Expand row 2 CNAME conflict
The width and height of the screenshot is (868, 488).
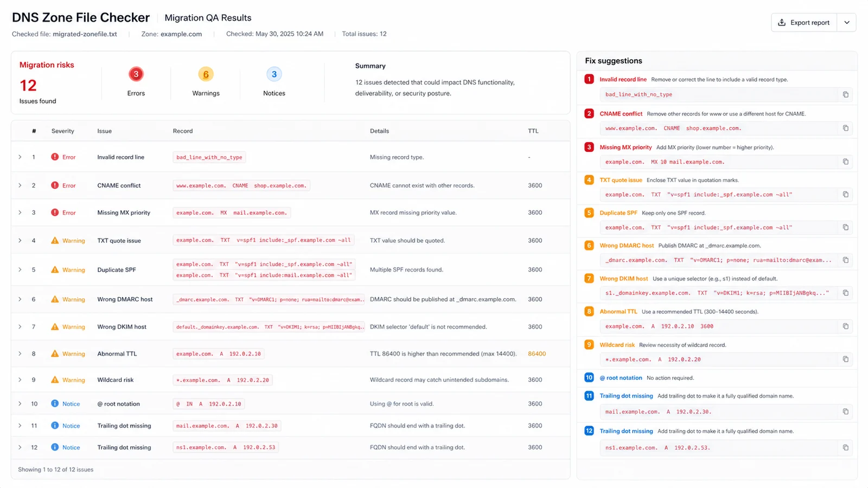click(20, 185)
